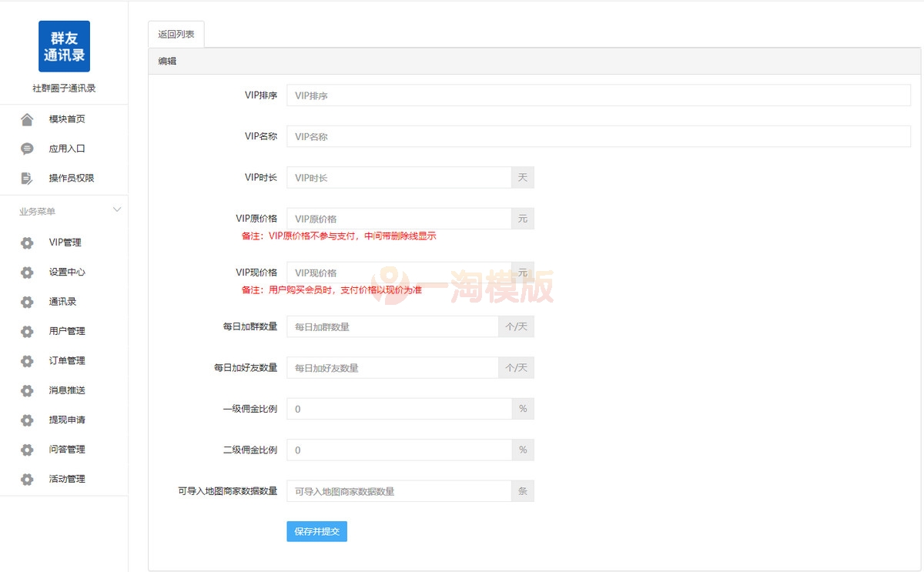Viewport: 924px width, 572px height.
Task: Click the gear icon beside 订单管理
Action: point(27,360)
